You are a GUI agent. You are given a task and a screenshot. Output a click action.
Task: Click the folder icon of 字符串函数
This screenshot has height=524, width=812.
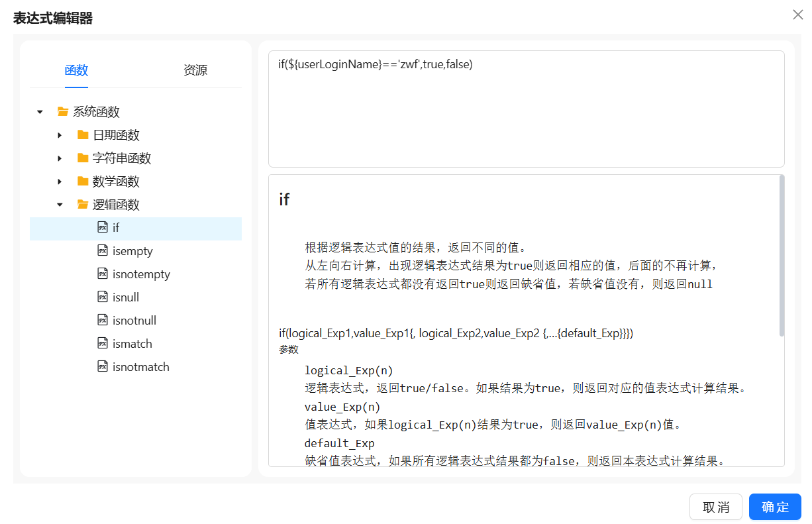click(83, 158)
